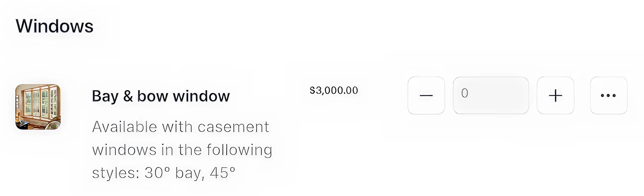Image resolution: width=644 pixels, height=196 pixels.
Task: Click the $3,000.00 price label
Action: point(334,91)
